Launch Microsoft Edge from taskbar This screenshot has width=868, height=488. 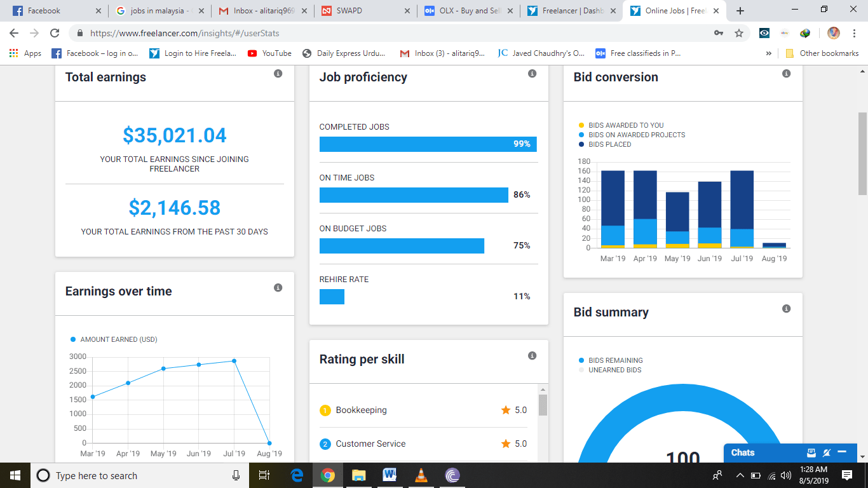(297, 475)
